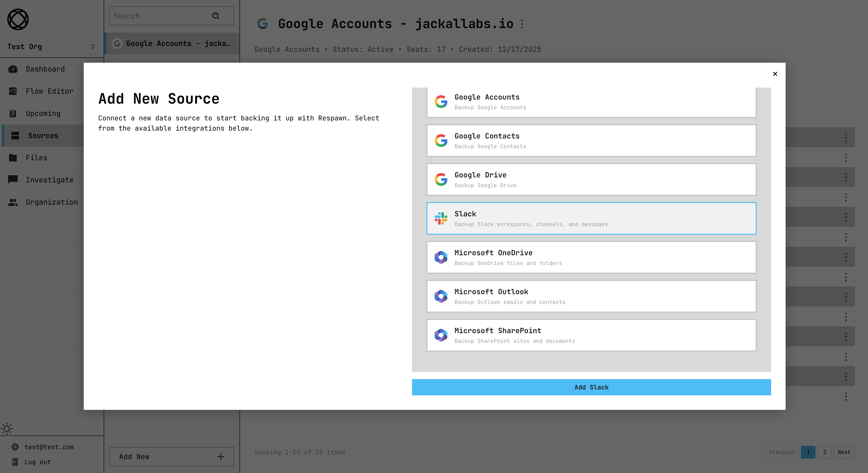Open Flow Editor from sidebar
Screen dimensions: 868x473
[x=49, y=91]
